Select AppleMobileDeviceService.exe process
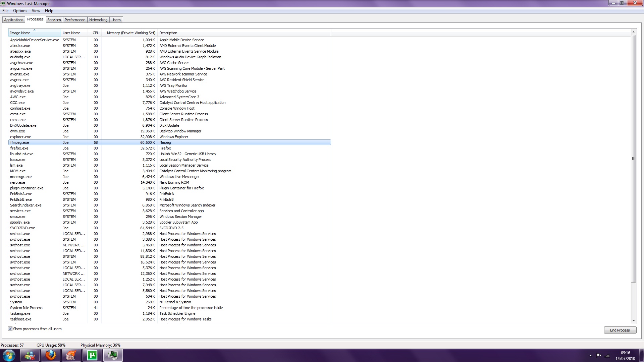644x362 pixels. point(169,40)
